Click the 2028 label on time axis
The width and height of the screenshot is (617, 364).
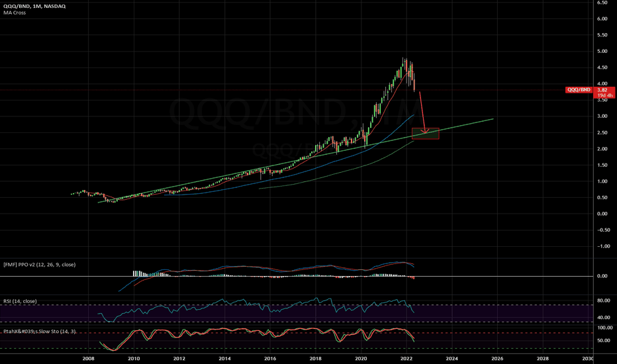pos(543,359)
